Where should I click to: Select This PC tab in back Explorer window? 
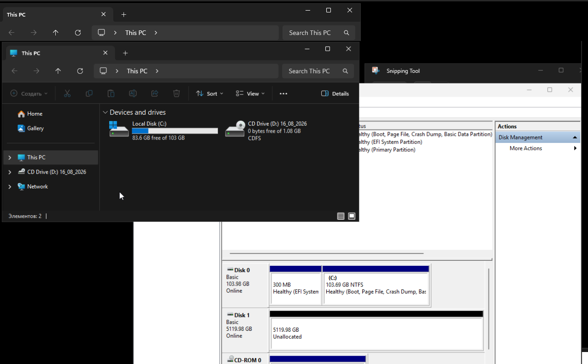57,14
